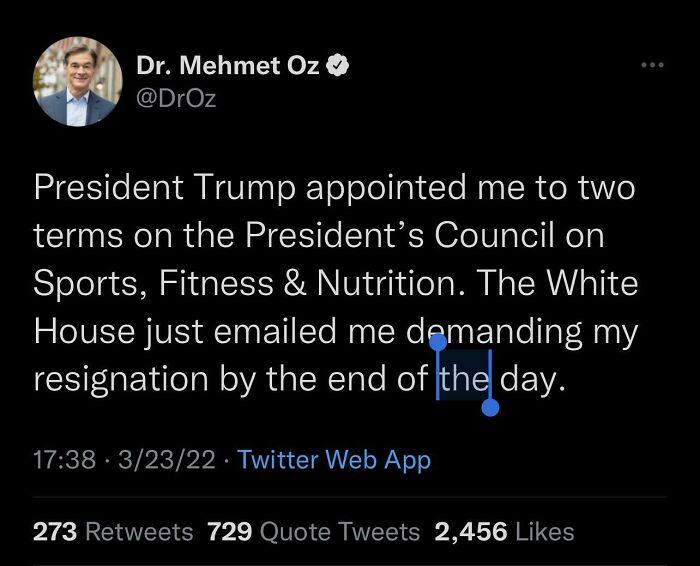Open the @DrOz handle link
Image resolution: width=700 pixels, height=566 pixels.
(176, 98)
